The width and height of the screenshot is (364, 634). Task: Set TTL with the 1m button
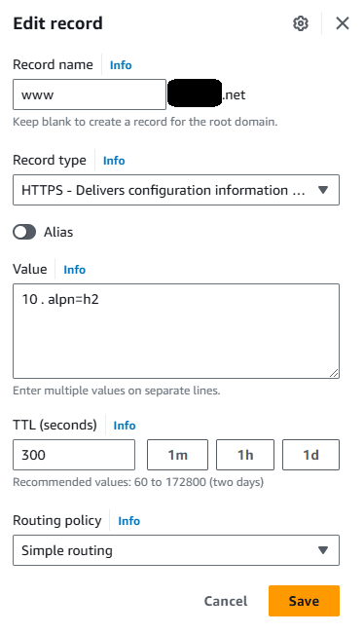177,455
